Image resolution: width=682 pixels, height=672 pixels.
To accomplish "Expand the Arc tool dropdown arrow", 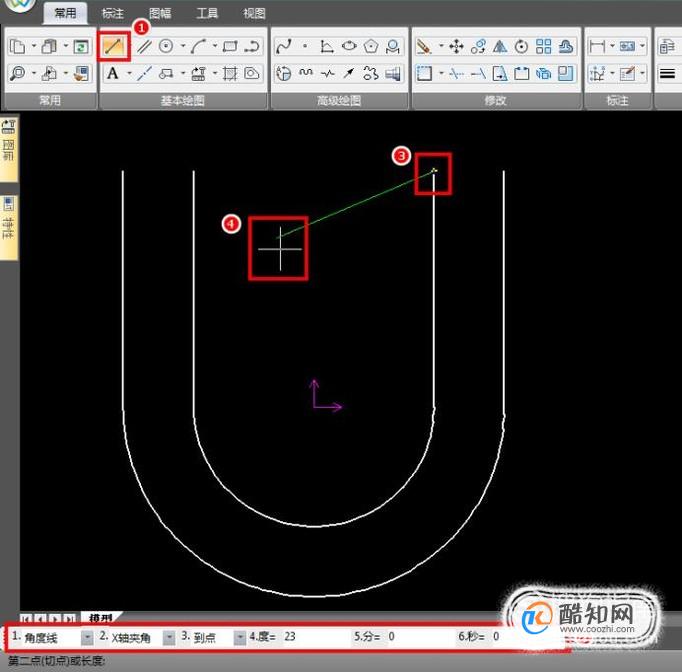I will pyautogui.click(x=214, y=46).
